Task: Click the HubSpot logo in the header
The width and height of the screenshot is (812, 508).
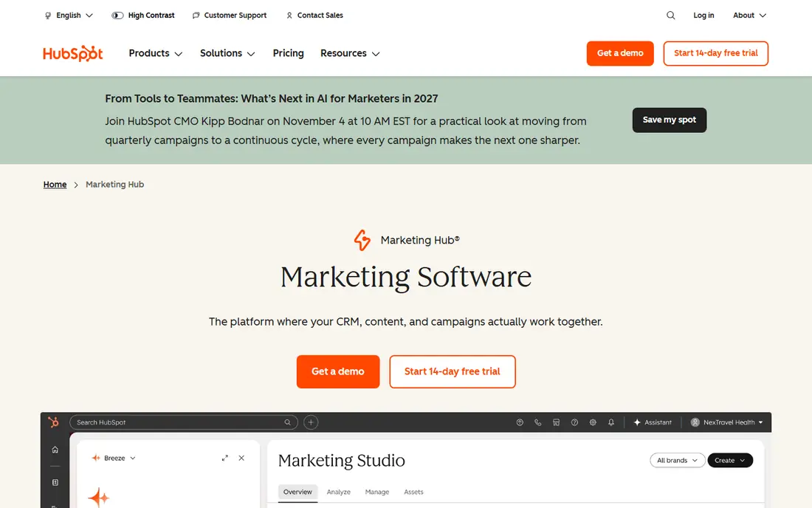Action: [73, 53]
